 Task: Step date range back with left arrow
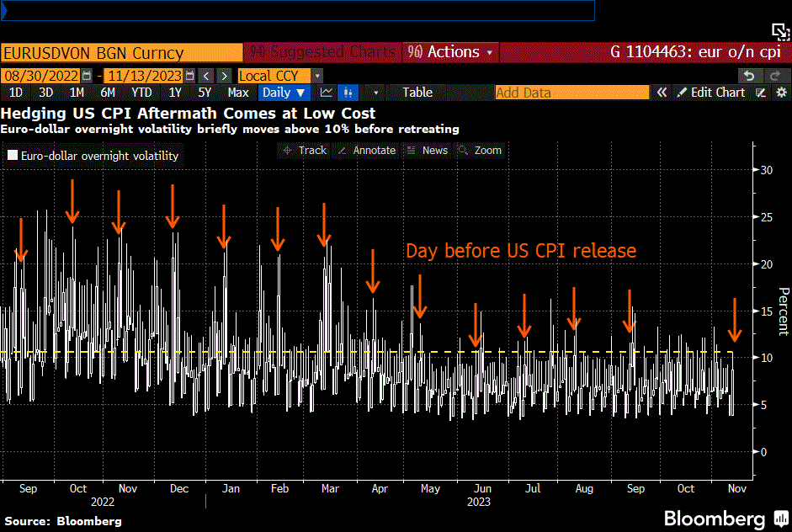pos(206,76)
